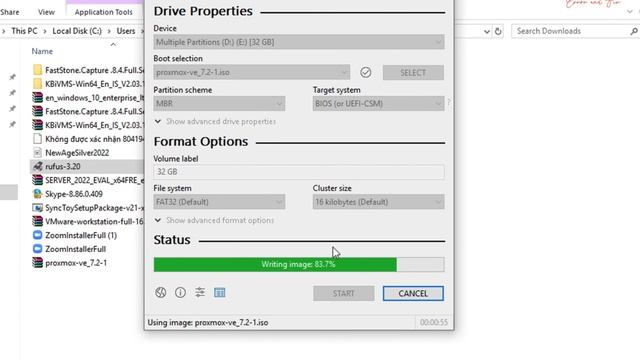Expand Show advanced format options
The width and height of the screenshot is (640, 360).
pyautogui.click(x=214, y=220)
